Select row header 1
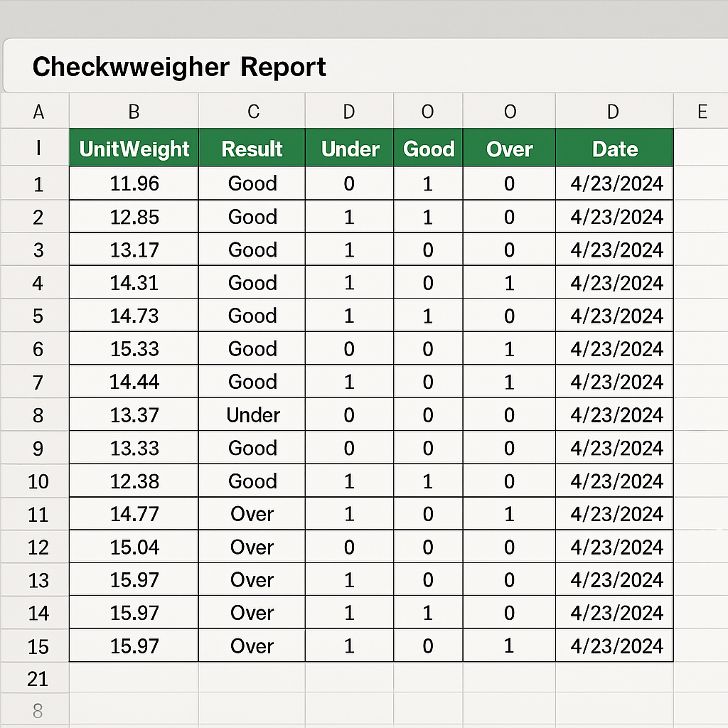The height and width of the screenshot is (728, 728). 36,184
